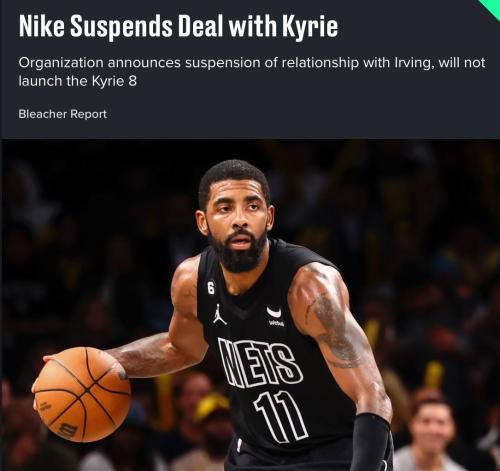This screenshot has width=500, height=471.
Task: Click the black arm sleeve on the player
Action: tap(371, 442)
